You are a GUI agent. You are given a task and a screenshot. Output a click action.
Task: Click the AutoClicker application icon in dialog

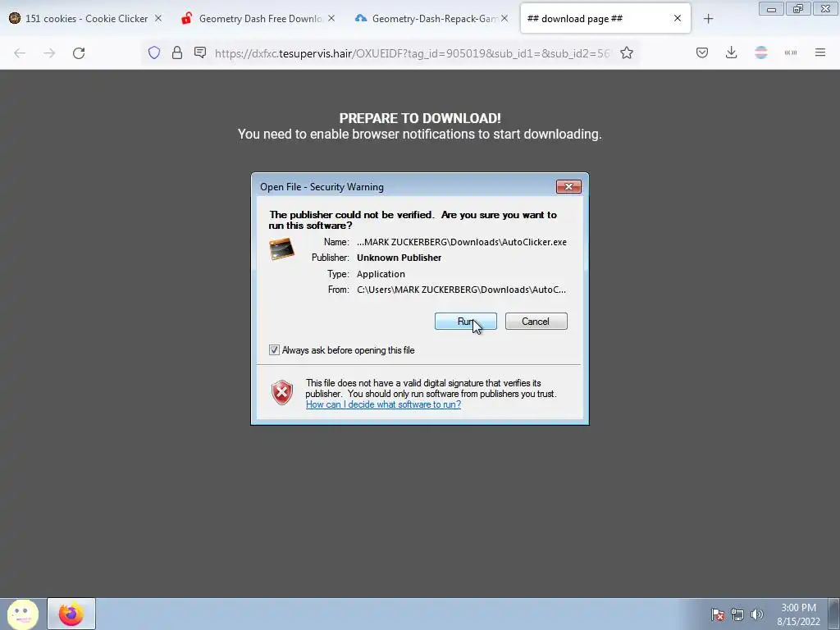click(282, 249)
